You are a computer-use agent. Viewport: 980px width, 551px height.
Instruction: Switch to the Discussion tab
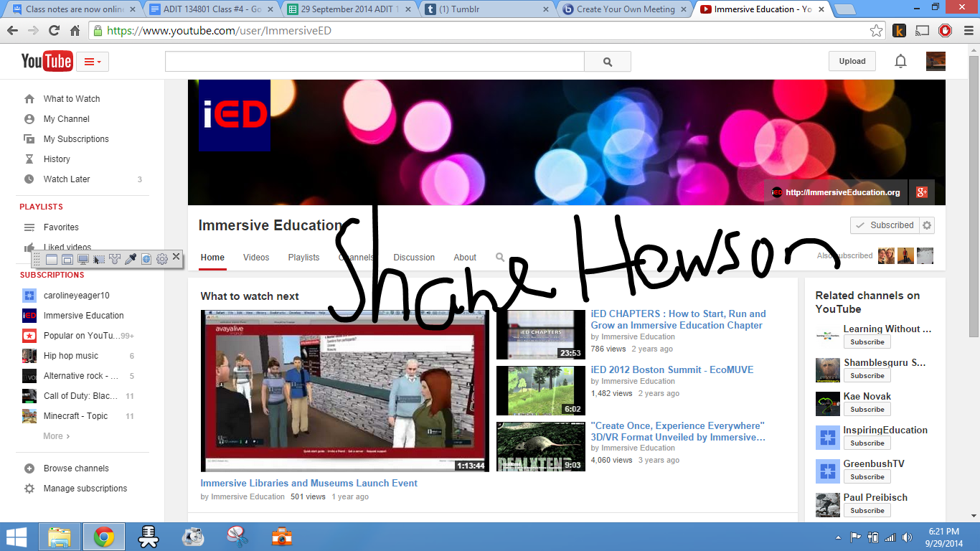(414, 258)
